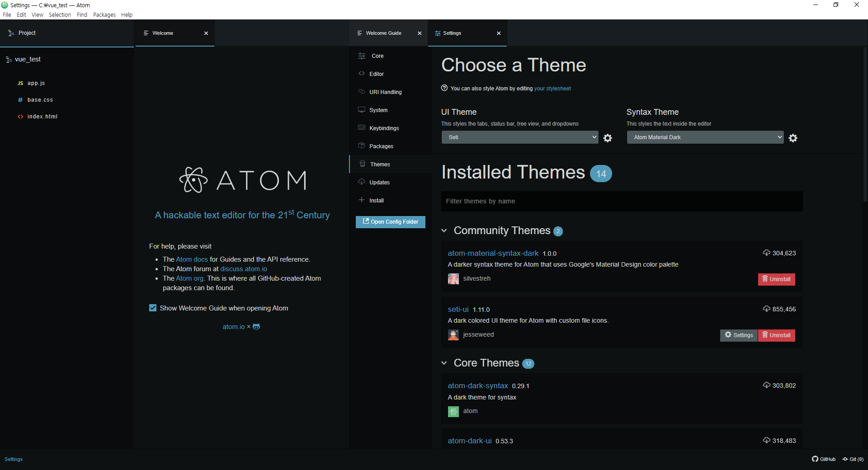Image resolution: width=868 pixels, height=470 pixels.
Task: Click the Themes paint bucket icon
Action: click(363, 164)
